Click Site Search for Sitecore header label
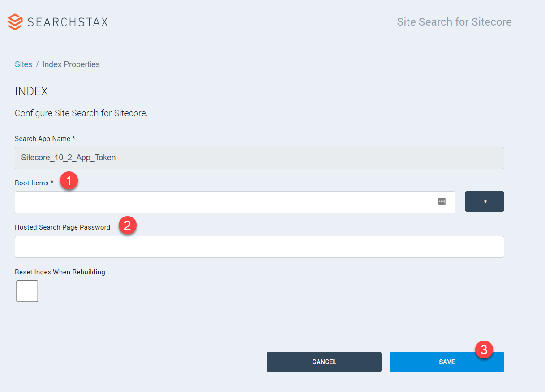Screen dimensions: 545x392 [x=454, y=21]
